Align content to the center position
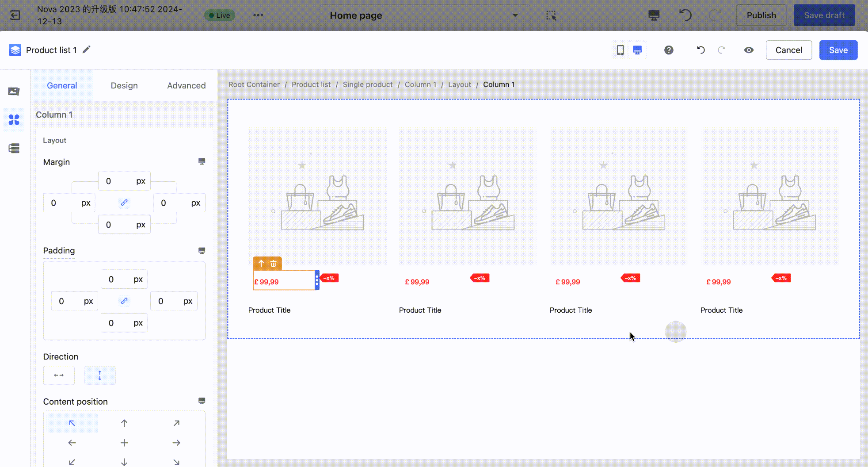The image size is (868, 467). (124, 443)
